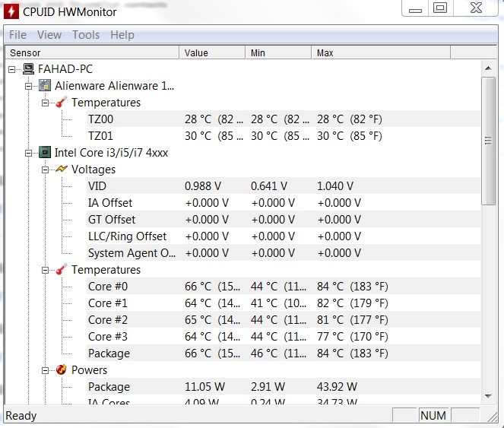504x428 pixels.
Task: Click the FAHAD-PC computer icon
Action: coord(29,69)
